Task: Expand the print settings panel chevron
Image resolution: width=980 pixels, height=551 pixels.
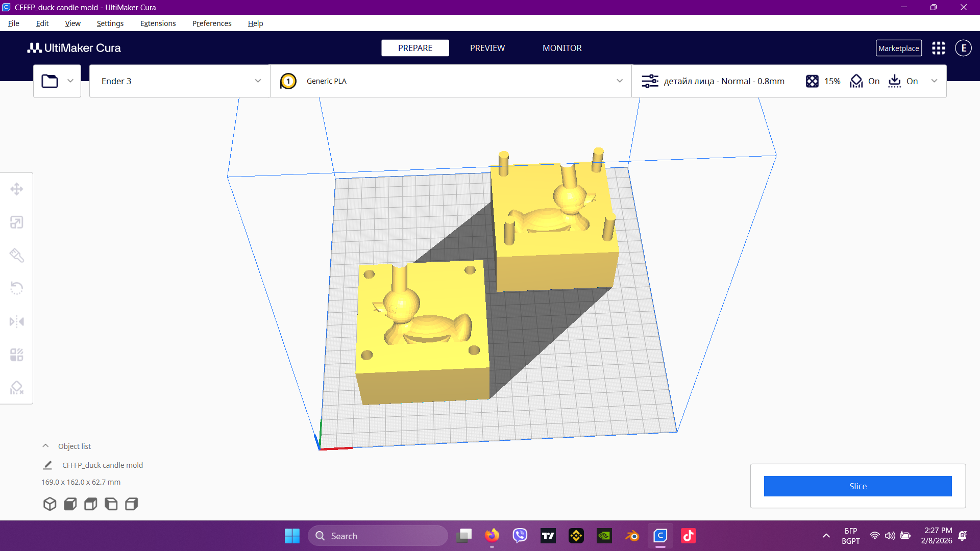Action: click(x=934, y=81)
